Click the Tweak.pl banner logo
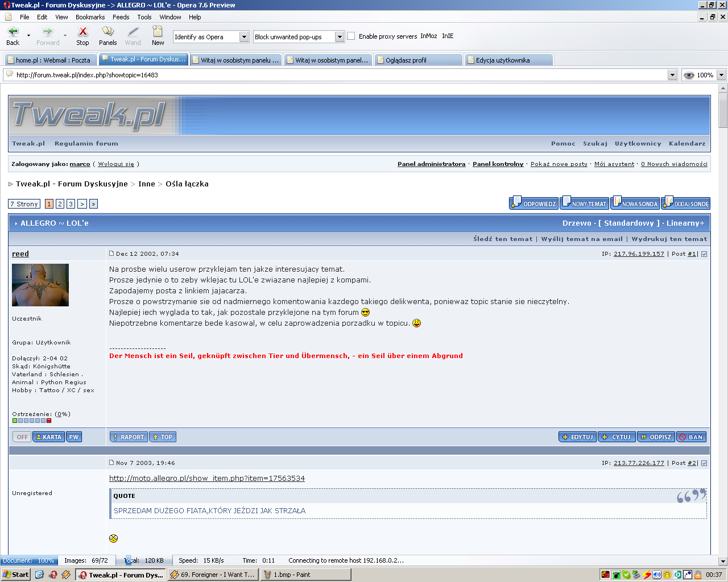Viewport: 728px width, 582px height. click(x=89, y=115)
